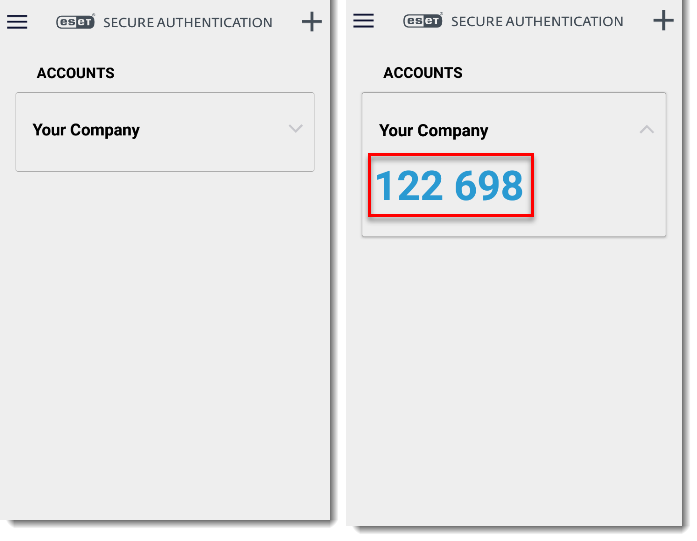Tap the "698" half of the code
The width and height of the screenshot is (697, 541).
point(489,186)
